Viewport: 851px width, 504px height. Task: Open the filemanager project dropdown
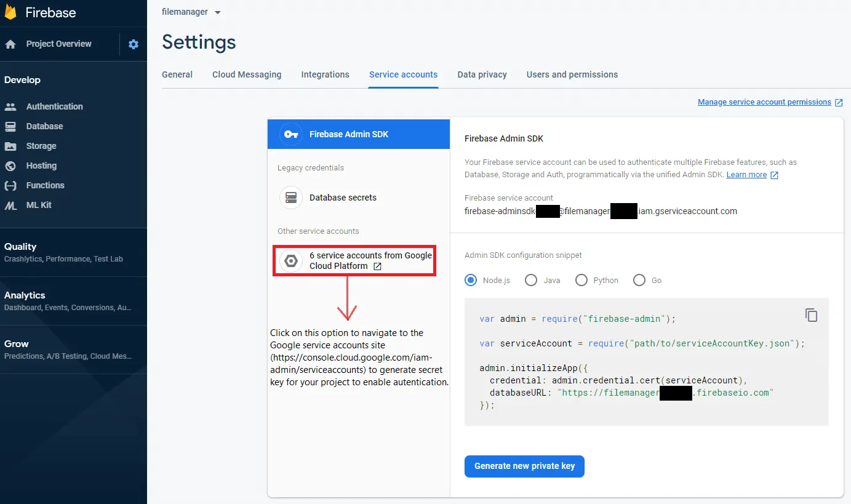(x=191, y=12)
